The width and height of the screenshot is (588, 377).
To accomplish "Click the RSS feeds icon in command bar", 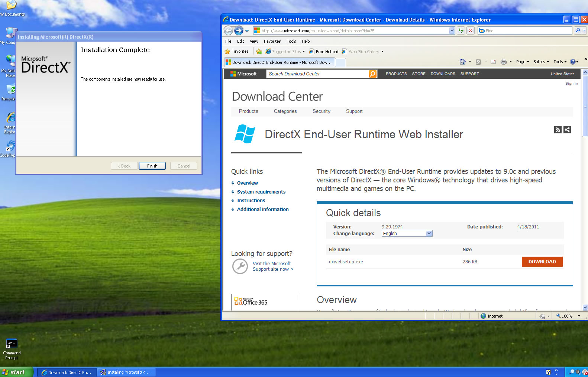I will pyautogui.click(x=478, y=62).
